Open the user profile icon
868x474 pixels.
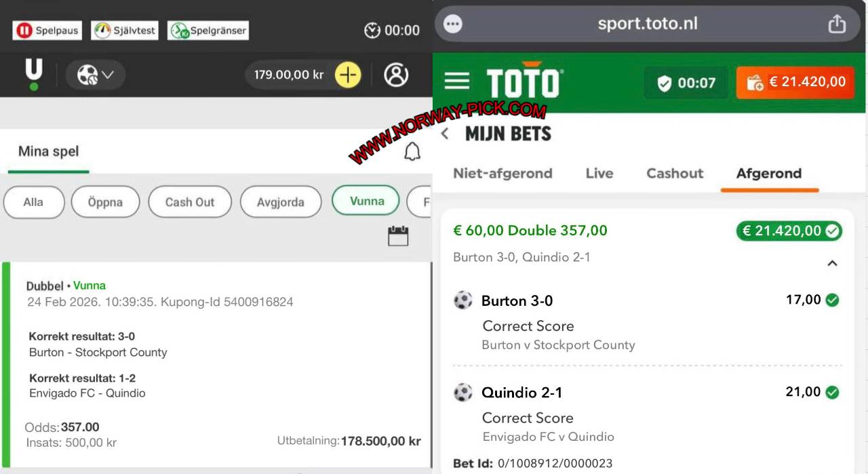(x=396, y=75)
